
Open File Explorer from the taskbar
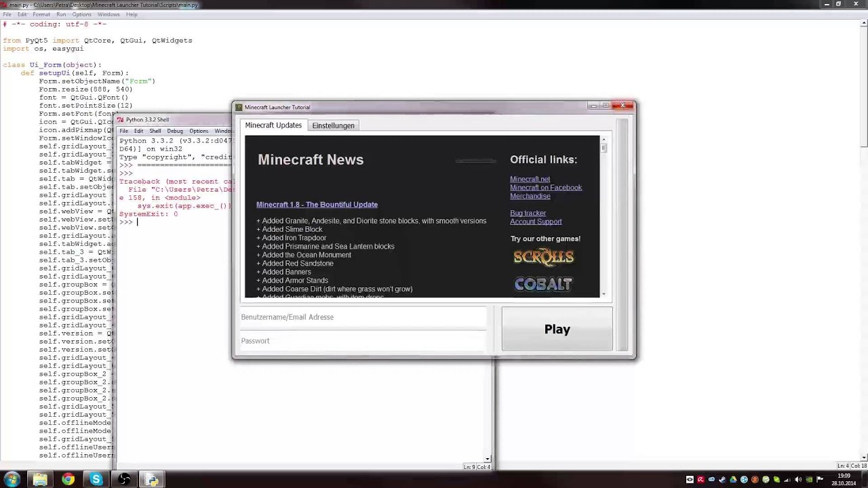tap(40, 479)
